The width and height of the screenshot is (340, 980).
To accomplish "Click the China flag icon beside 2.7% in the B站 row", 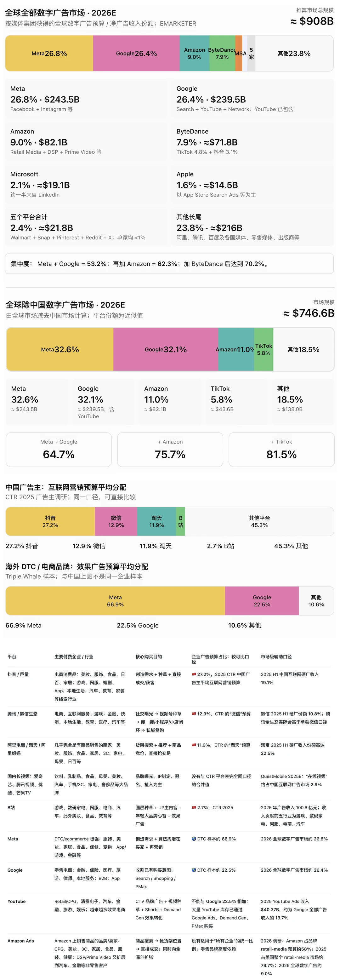I will coord(194,807).
